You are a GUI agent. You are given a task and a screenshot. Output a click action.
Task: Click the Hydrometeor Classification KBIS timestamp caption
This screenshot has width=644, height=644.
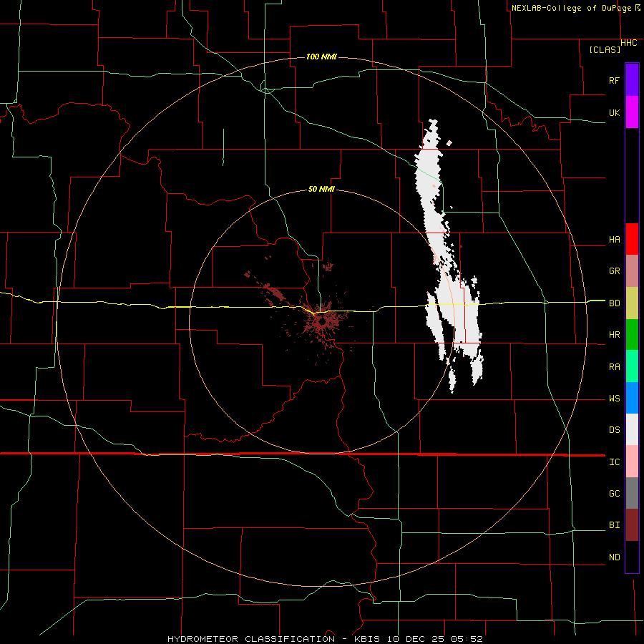pyautogui.click(x=325, y=639)
